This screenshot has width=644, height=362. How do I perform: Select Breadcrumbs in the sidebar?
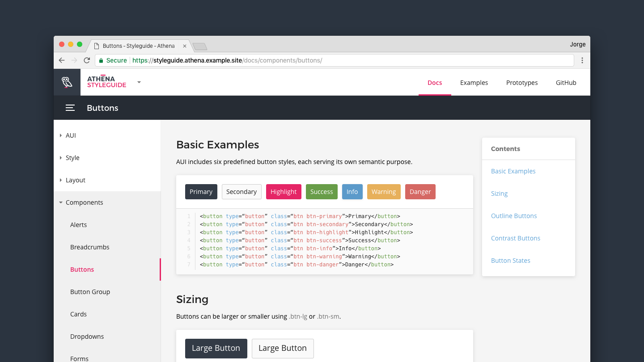(90, 247)
